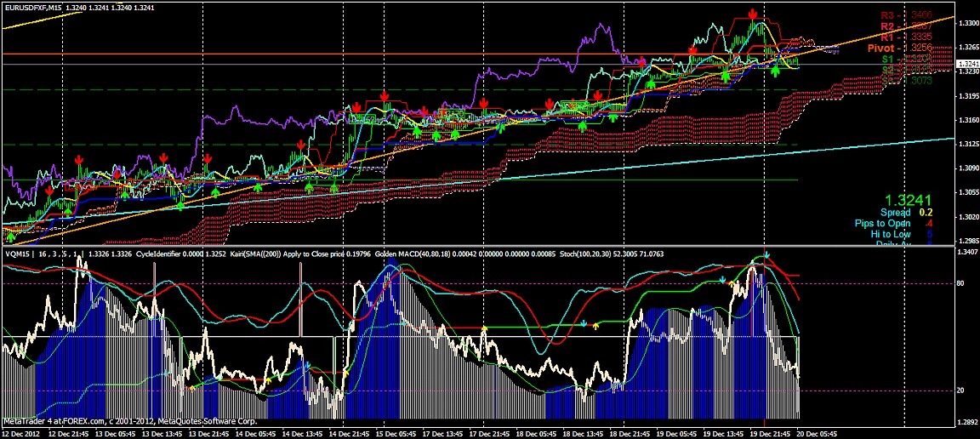Image resolution: width=980 pixels, height=439 pixels.
Task: Click the CycleIdentifier indicator label
Action: [x=157, y=254]
